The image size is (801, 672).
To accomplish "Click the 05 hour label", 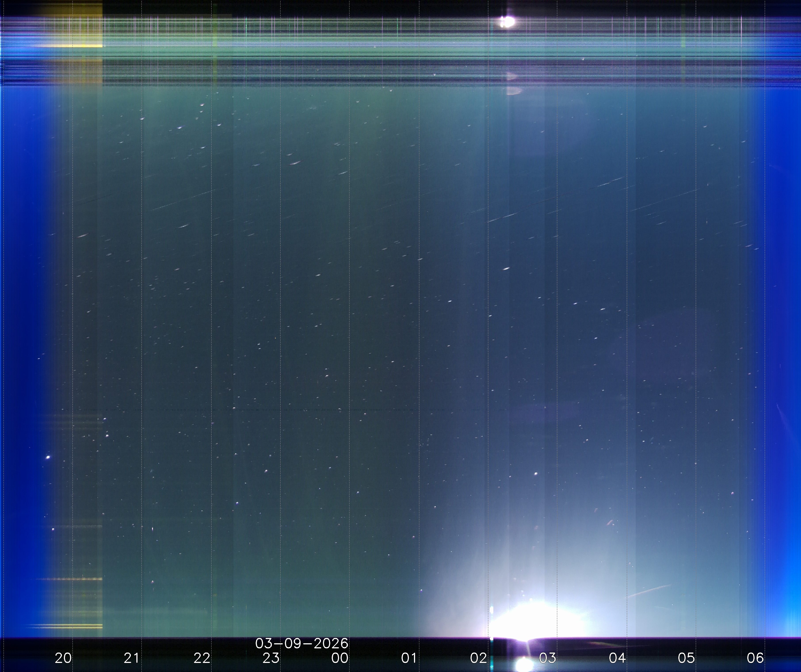I will click(686, 657).
